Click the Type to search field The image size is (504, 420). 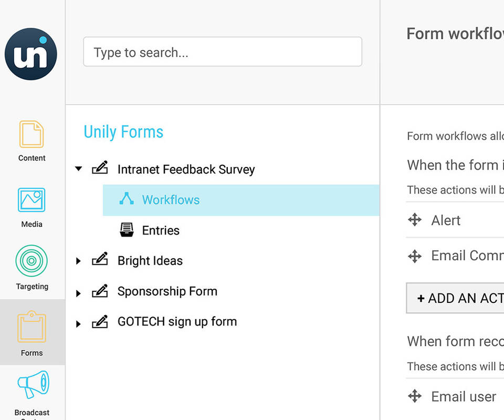click(x=223, y=52)
